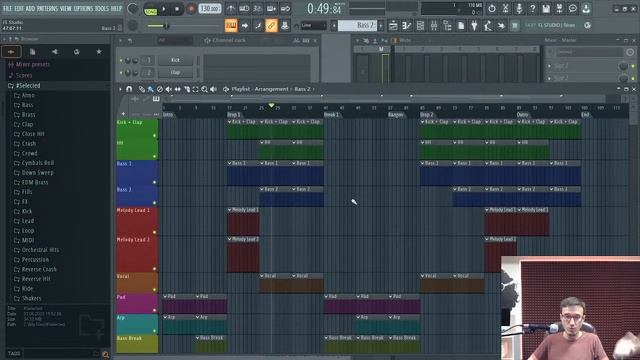The image size is (640, 360).
Task: Save project with the floppy disk icon
Action: point(546,9)
